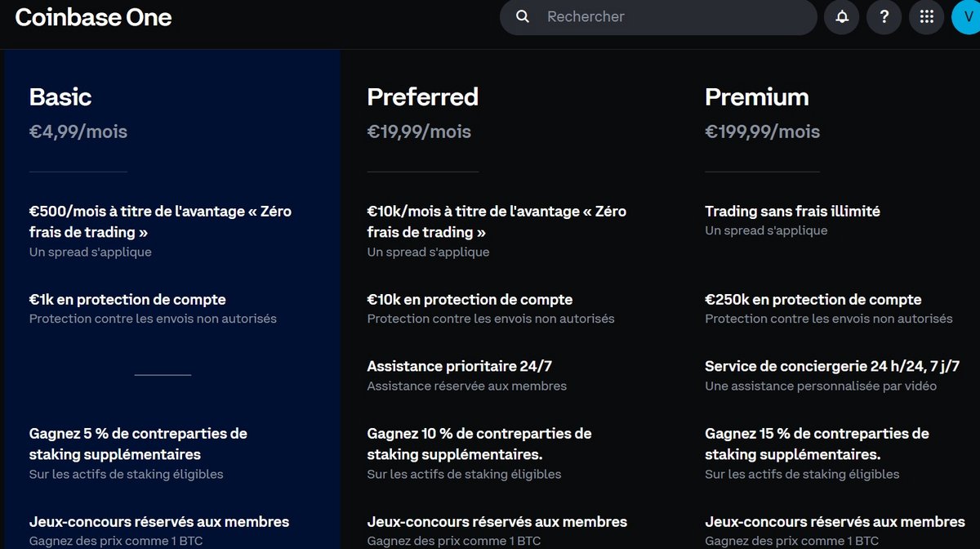This screenshot has height=549, width=980.
Task: Click the magnifying glass search icon
Action: coord(522,16)
